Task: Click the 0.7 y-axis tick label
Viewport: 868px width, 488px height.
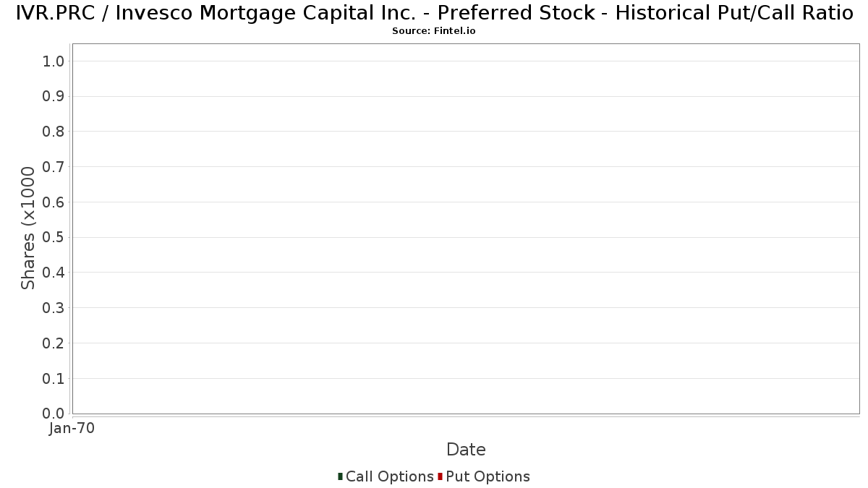Action: click(54, 167)
